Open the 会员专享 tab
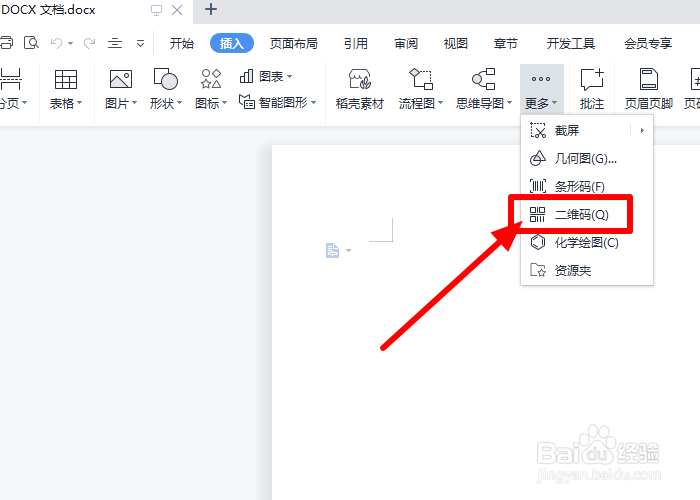This screenshot has height=500, width=700. coord(648,43)
